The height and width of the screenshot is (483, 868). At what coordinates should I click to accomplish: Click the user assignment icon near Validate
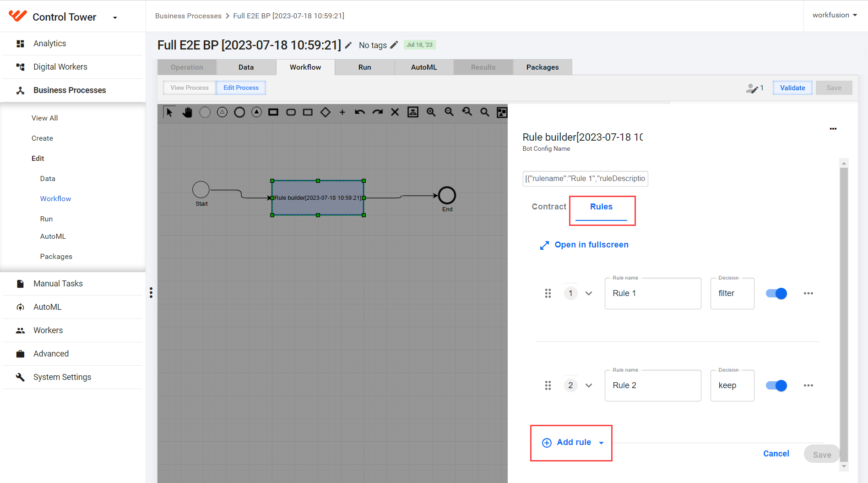tap(752, 88)
